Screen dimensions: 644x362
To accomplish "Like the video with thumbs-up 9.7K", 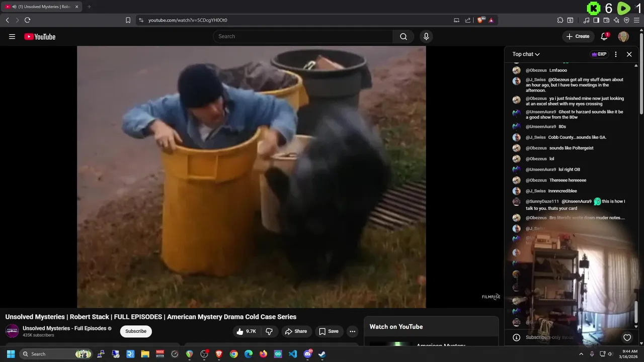I will click(247, 331).
